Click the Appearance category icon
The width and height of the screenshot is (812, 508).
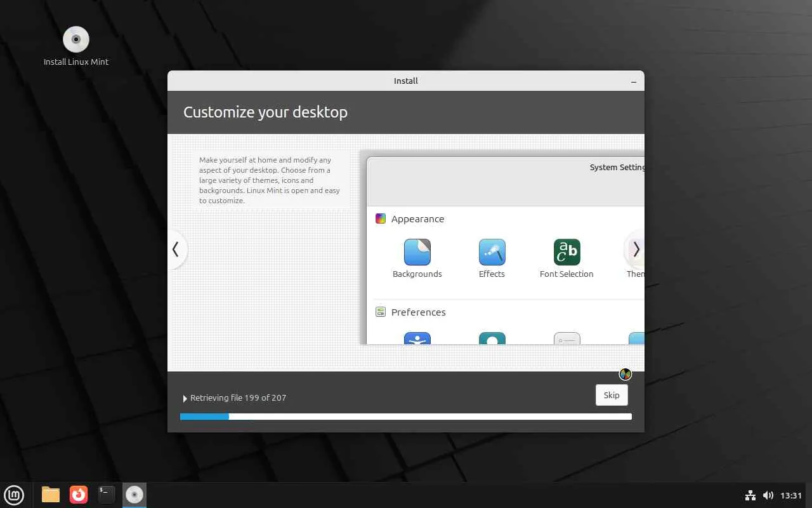pyautogui.click(x=381, y=218)
